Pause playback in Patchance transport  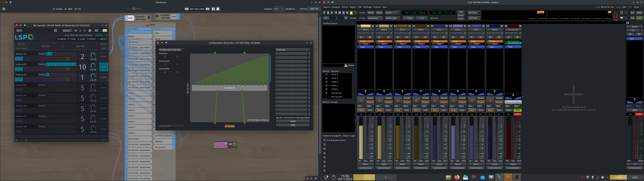(213, 9)
